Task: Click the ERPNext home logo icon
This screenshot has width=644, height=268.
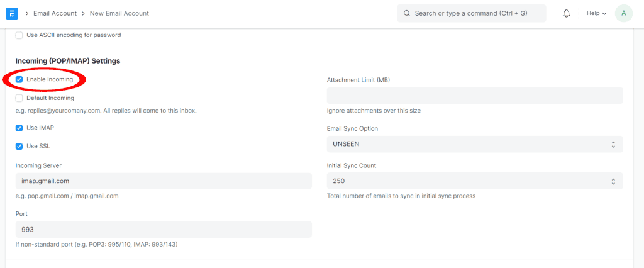Action: pyautogui.click(x=12, y=13)
